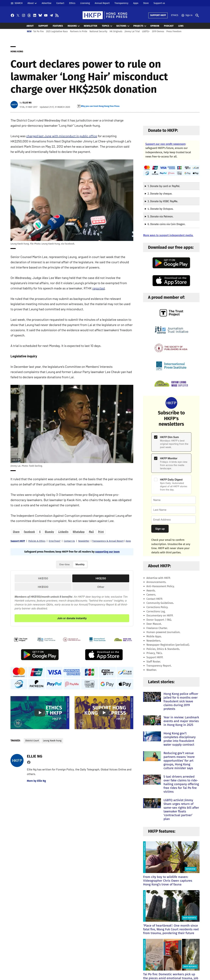Screen dimensions: 210x980
Task: Expand '4. Donate by Octopus' section
Action: pos(171,209)
